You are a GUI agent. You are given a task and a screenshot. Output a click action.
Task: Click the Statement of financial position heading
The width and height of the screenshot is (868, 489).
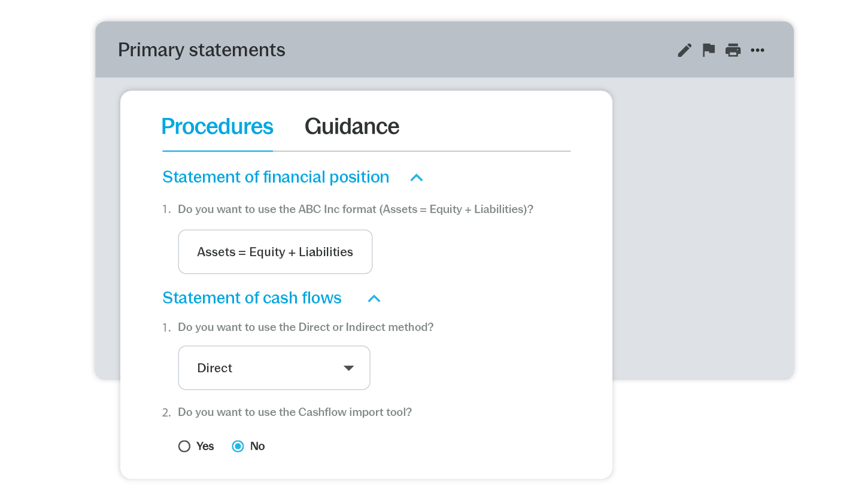pyautogui.click(x=276, y=177)
